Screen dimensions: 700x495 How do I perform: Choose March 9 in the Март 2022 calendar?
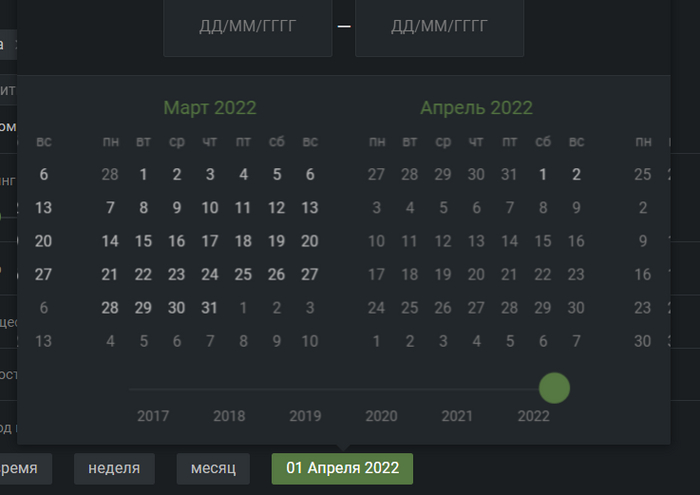(177, 208)
